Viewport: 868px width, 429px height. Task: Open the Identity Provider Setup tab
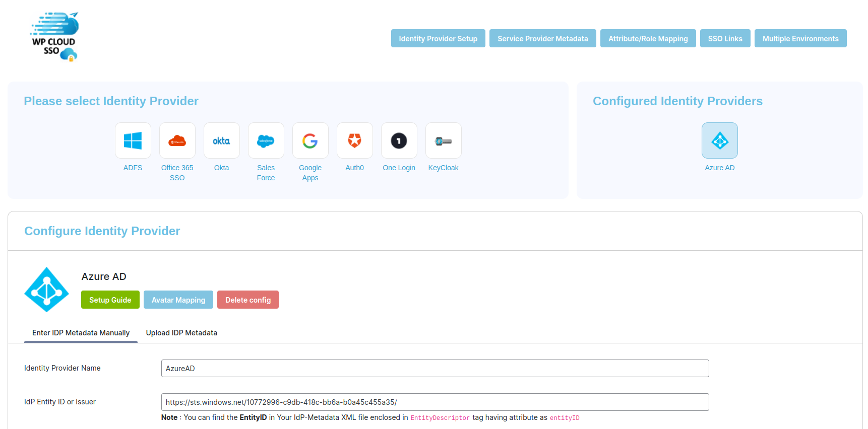pos(438,38)
